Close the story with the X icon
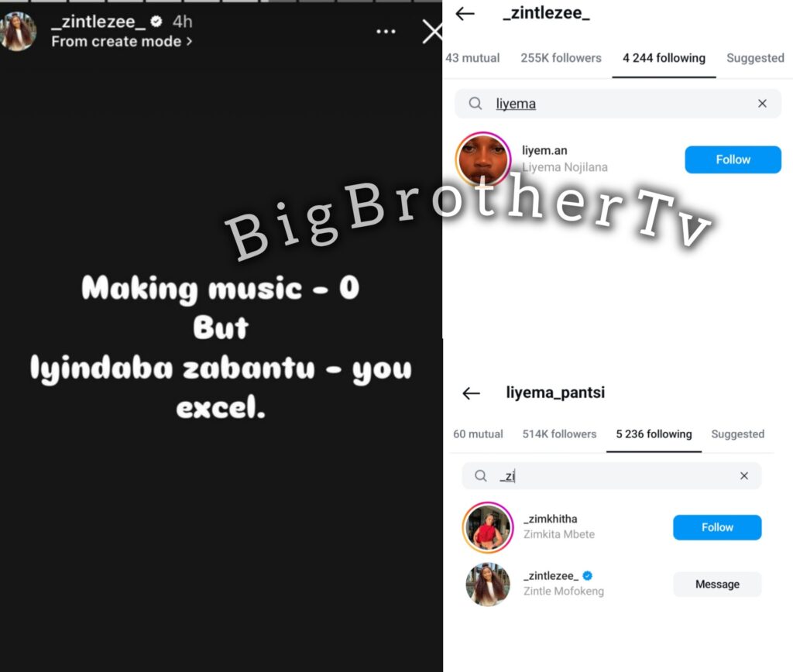Image resolution: width=793 pixels, height=672 pixels. tap(432, 32)
